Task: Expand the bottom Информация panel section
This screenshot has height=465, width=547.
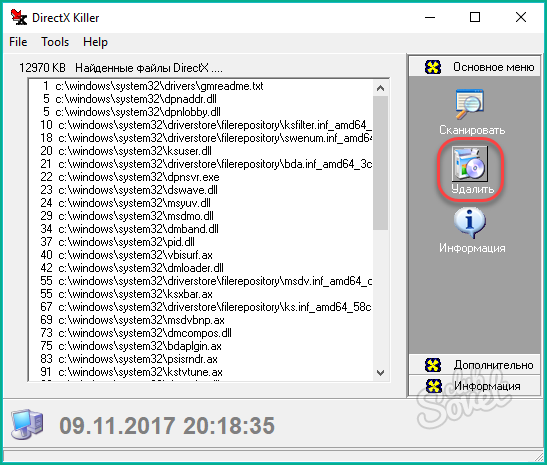Action: (474, 385)
